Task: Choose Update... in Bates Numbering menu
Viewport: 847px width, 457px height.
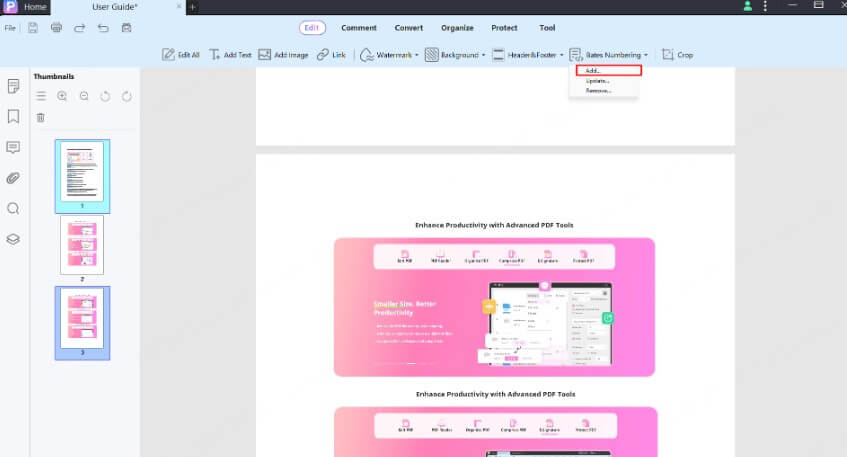Action: coord(597,81)
